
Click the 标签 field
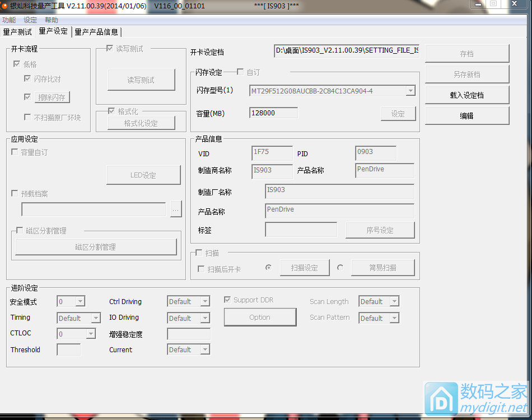pyautogui.click(x=301, y=230)
